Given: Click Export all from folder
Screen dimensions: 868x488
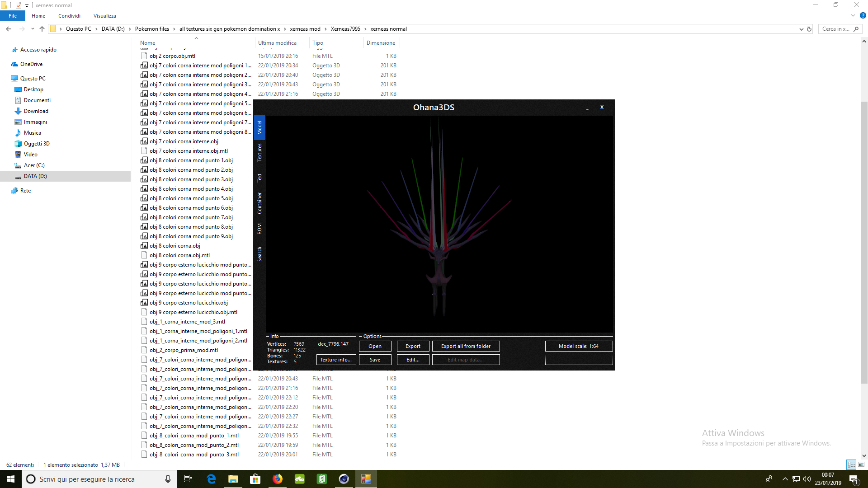Looking at the screenshot, I should coord(466,346).
